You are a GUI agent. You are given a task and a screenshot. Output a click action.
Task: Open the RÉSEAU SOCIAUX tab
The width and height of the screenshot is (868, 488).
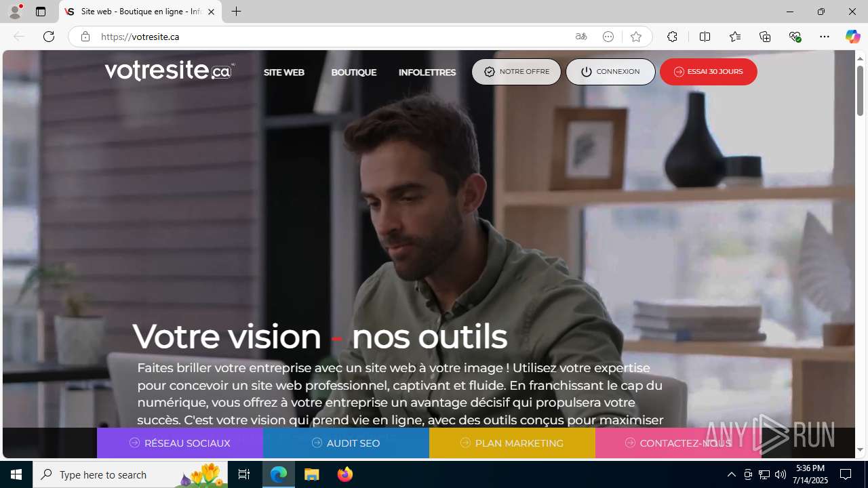point(180,443)
